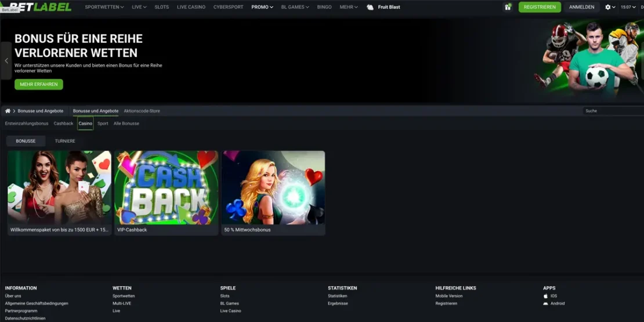This screenshot has height=322, width=644.
Task: Switch to the Turniere tab
Action: coord(65,141)
